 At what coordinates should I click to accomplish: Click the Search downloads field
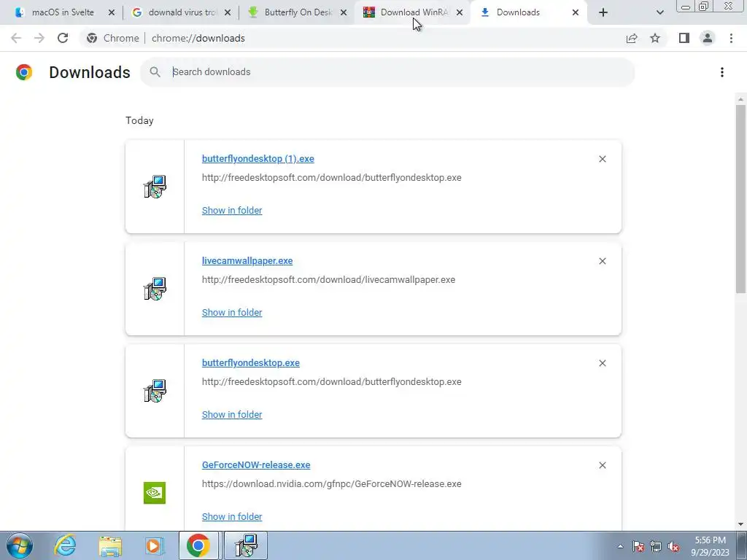pos(387,72)
